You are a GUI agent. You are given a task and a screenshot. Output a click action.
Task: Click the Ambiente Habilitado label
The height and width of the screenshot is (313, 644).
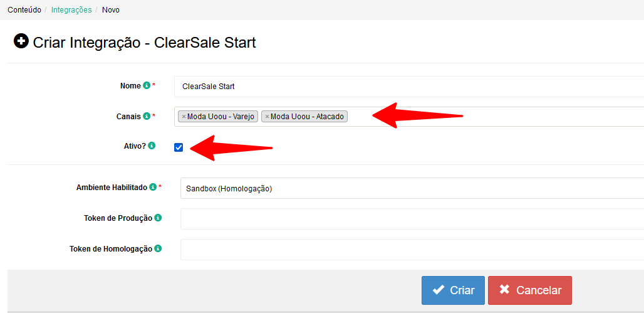coord(112,187)
